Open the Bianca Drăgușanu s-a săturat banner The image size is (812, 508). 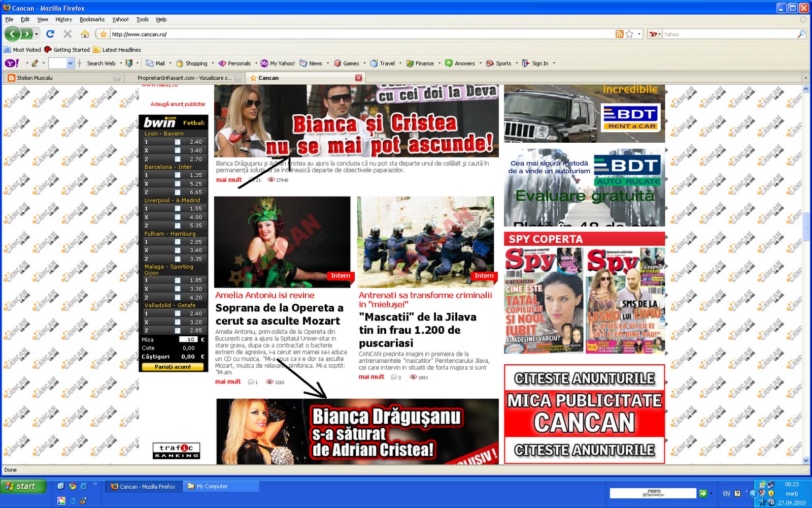pyautogui.click(x=357, y=431)
